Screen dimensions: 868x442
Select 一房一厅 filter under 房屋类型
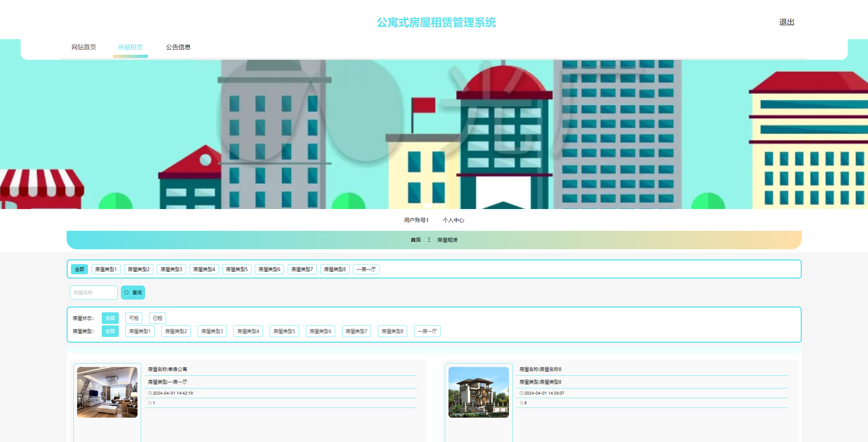click(427, 331)
